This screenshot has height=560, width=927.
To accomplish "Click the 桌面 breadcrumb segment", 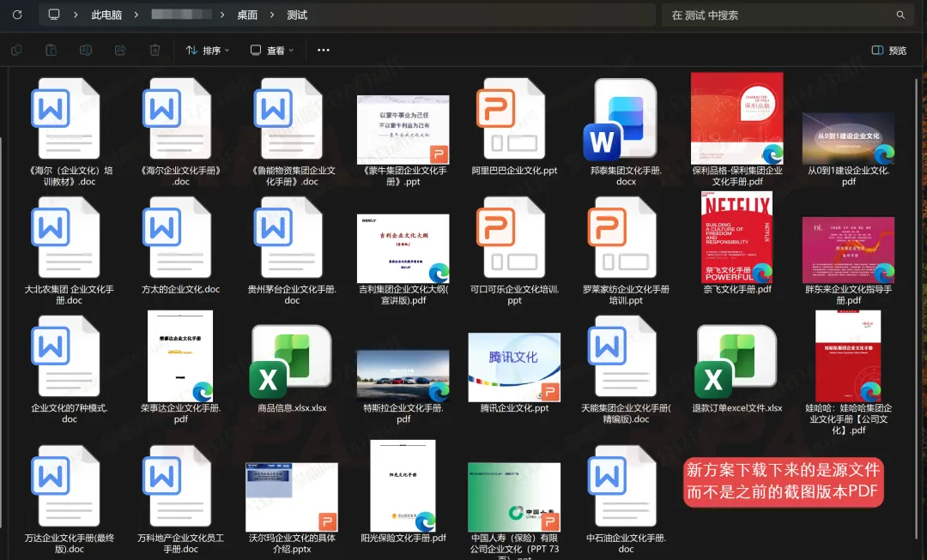I will [247, 15].
